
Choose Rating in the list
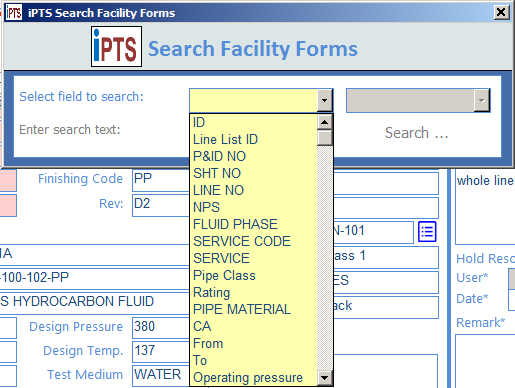point(254,292)
